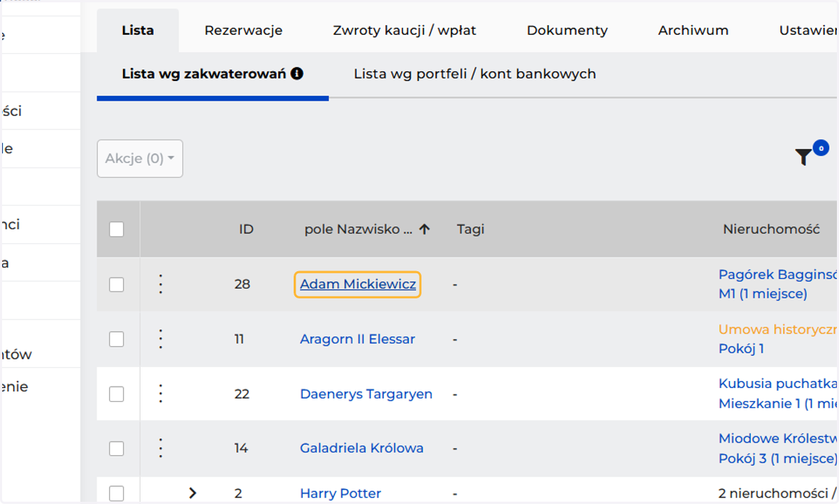Expand the Harry Potter row chevron
Image resolution: width=839 pixels, height=504 pixels.
[193, 493]
